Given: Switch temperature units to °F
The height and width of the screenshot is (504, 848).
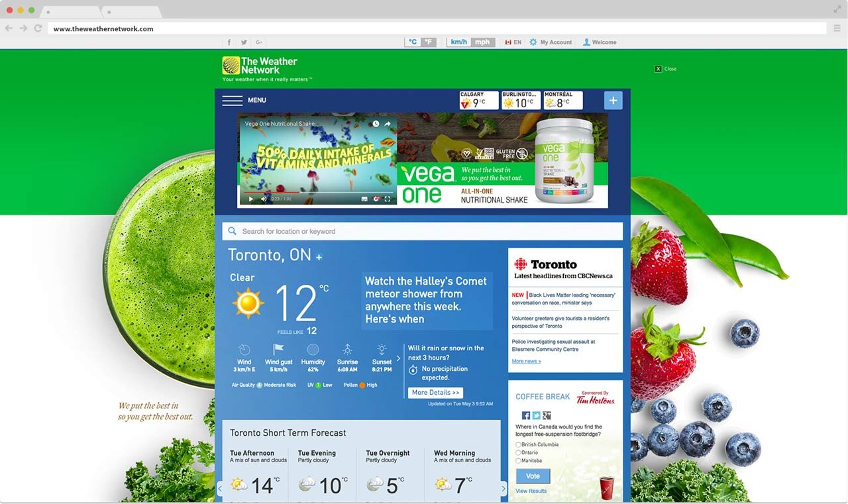Looking at the screenshot, I should [x=429, y=42].
